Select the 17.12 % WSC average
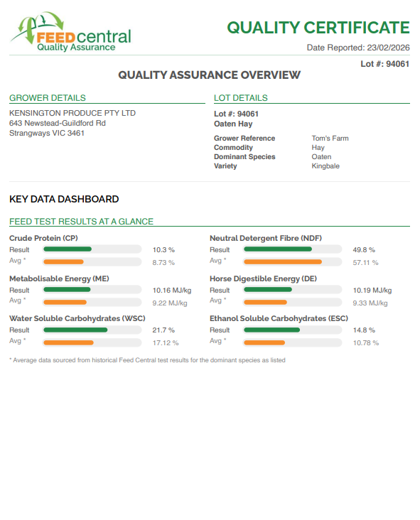 [166, 343]
